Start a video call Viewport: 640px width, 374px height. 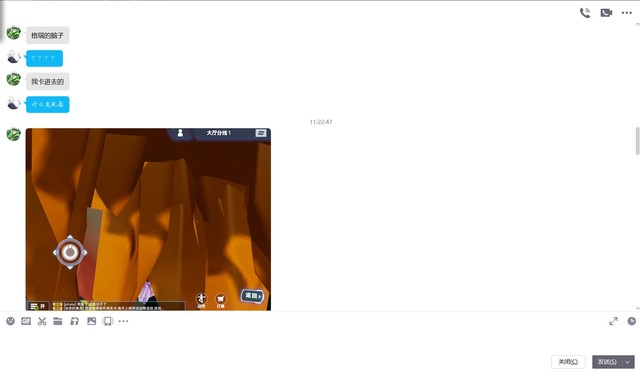coord(606,13)
